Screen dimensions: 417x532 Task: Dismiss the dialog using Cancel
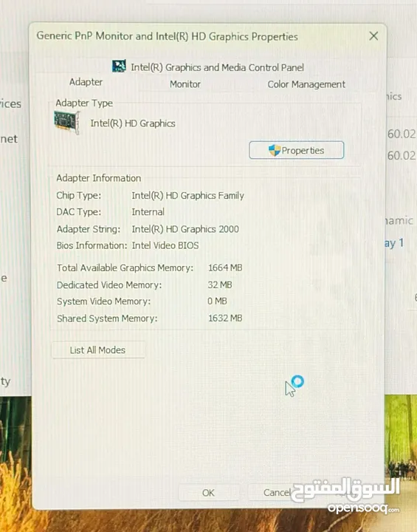tap(278, 492)
